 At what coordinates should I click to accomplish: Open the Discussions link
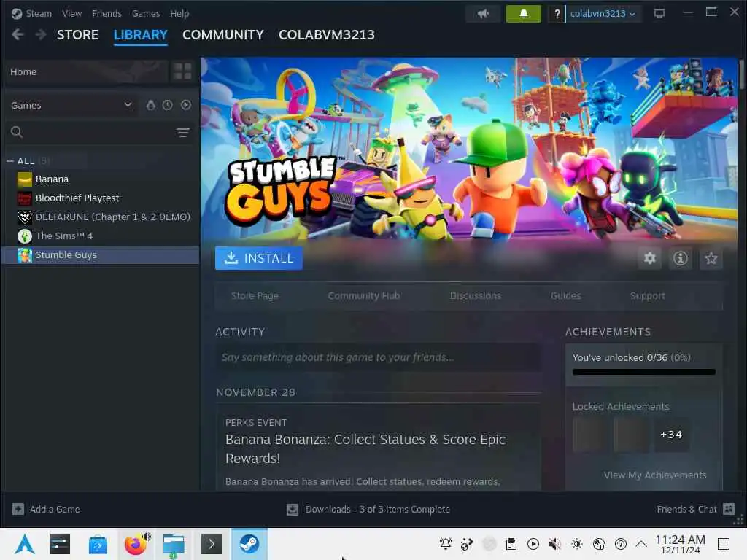pos(476,296)
